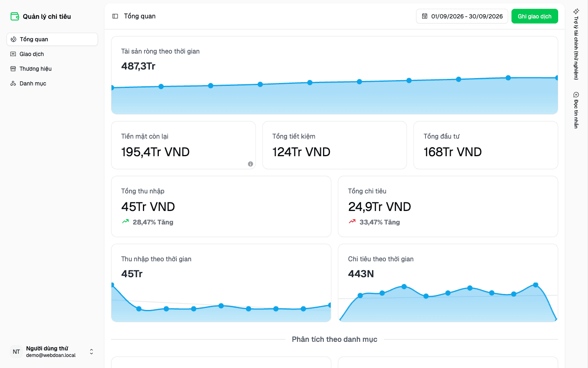Screen dimensions: 588x368
Task: Click the red trend arrow beside 33,47% Tăng
Action: (352, 222)
